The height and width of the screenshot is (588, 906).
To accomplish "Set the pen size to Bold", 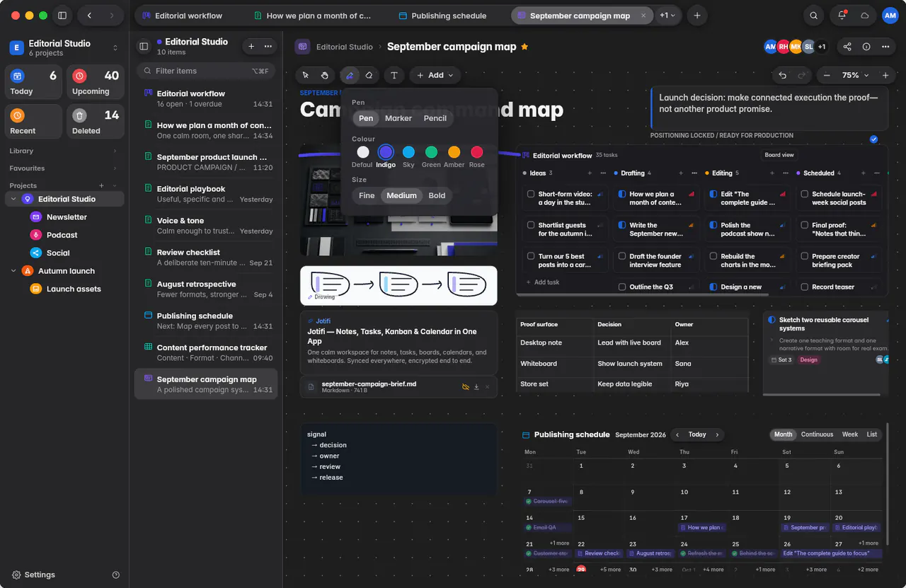I will tap(437, 195).
